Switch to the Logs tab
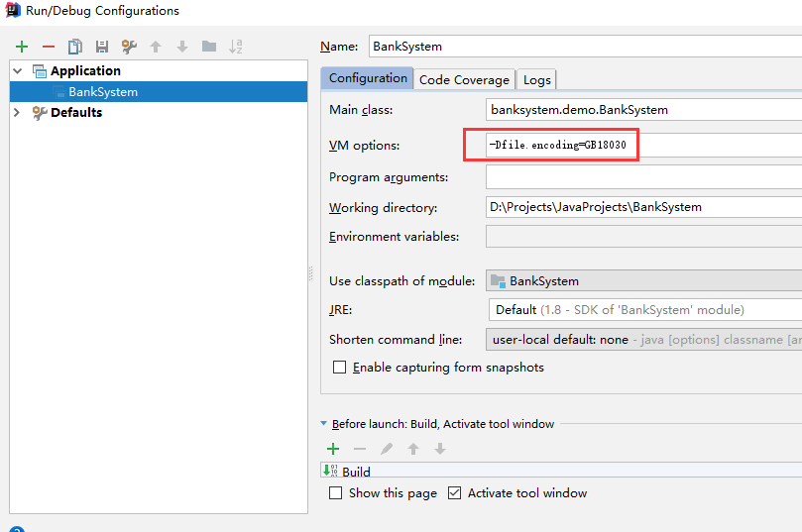This screenshot has width=802, height=532. 536,79
